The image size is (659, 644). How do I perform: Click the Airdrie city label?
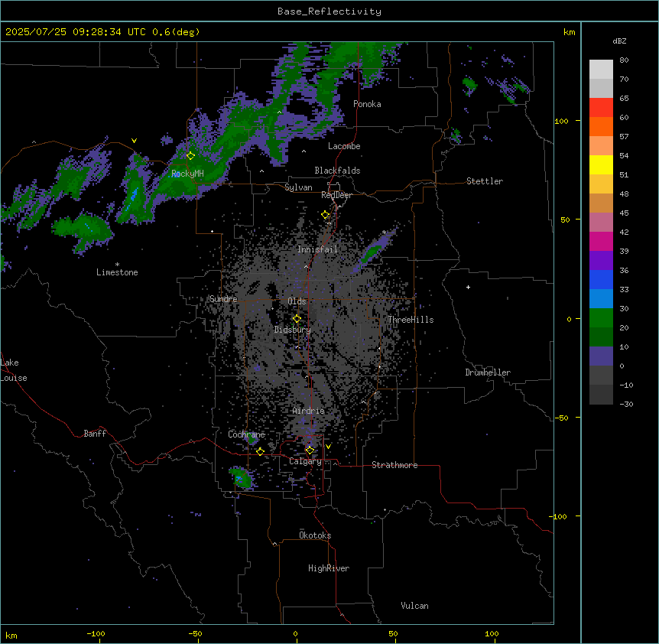[309, 411]
